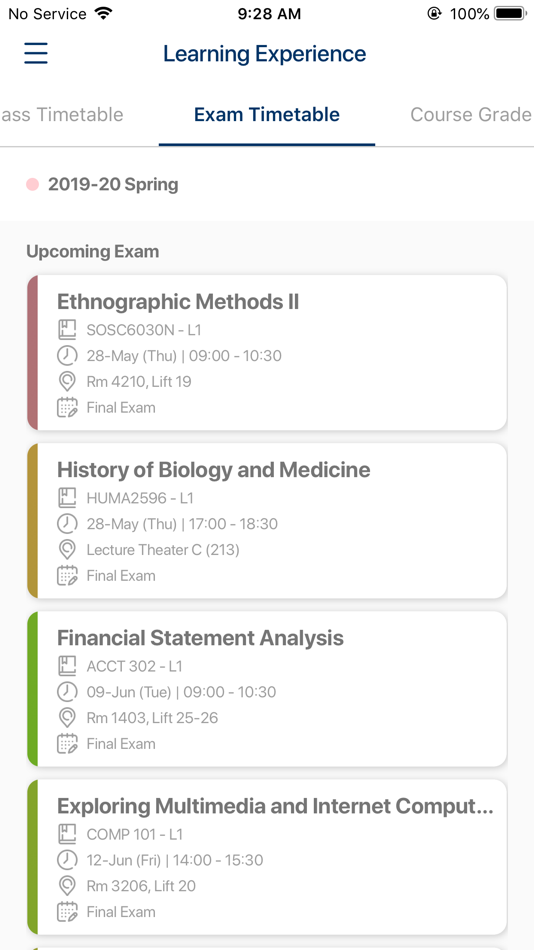The image size is (534, 950).
Task: Click the Wi-Fi status icon
Action: click(x=104, y=13)
